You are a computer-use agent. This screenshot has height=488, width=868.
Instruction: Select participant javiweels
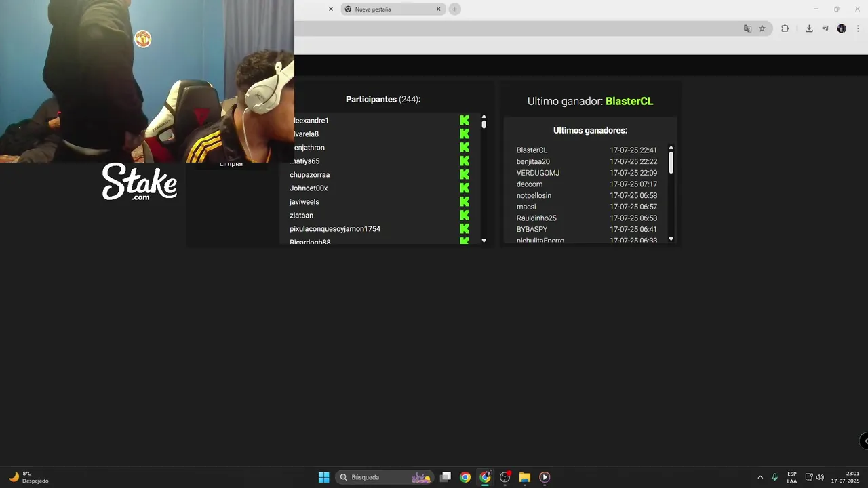tap(304, 202)
